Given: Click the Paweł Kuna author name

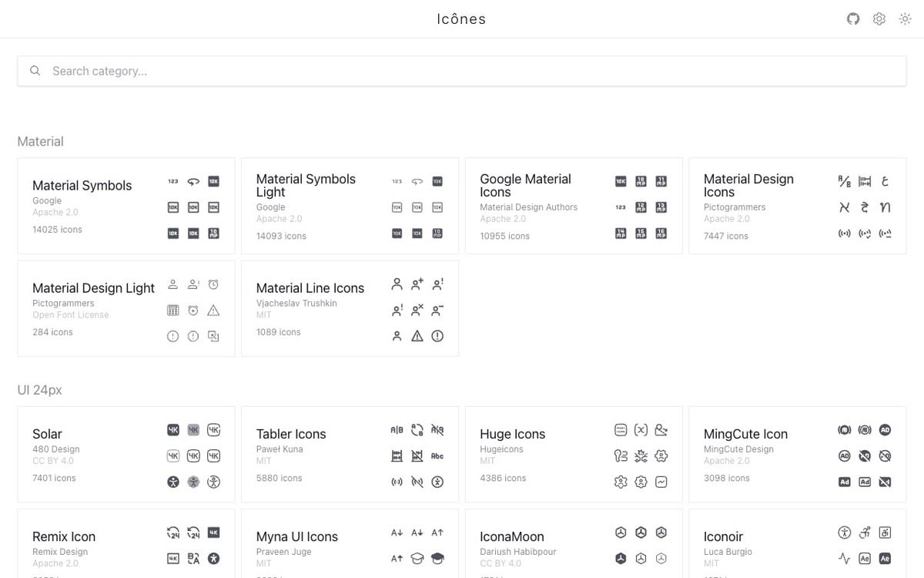Looking at the screenshot, I should click(280, 449).
